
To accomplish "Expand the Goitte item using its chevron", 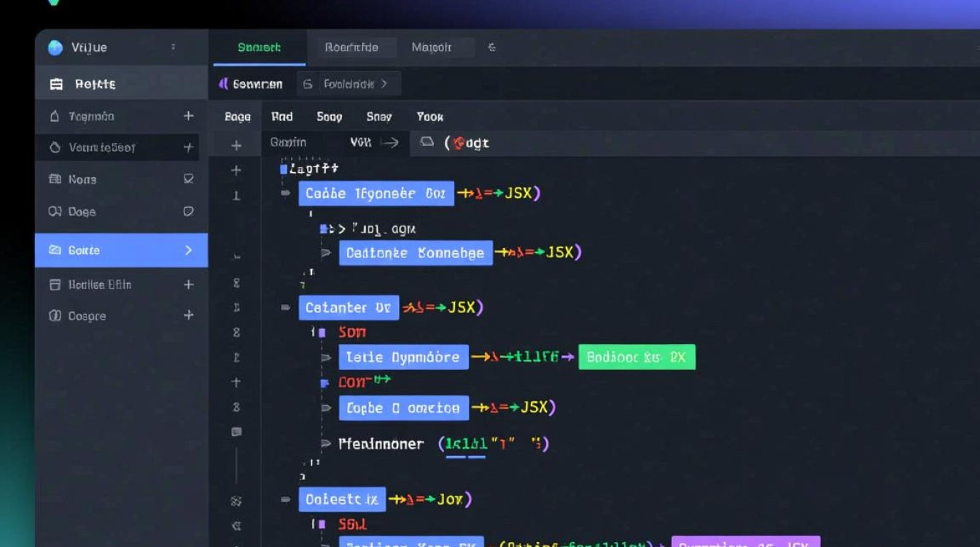I will (188, 250).
